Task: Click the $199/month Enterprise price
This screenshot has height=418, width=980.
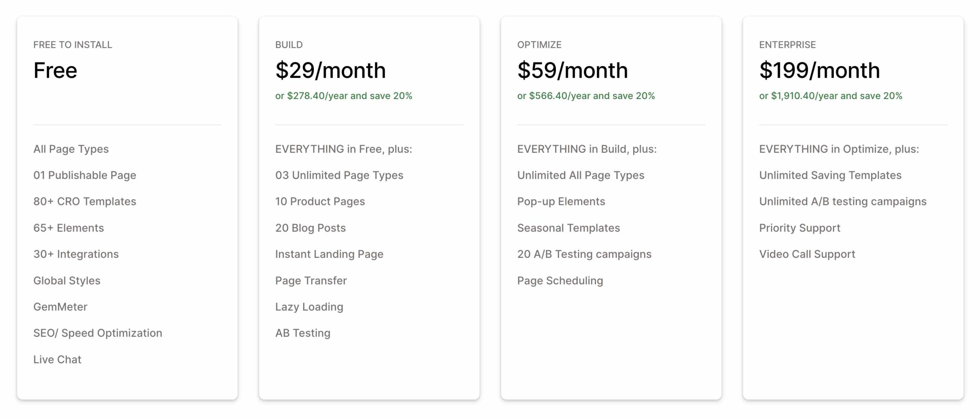Action: point(819,70)
